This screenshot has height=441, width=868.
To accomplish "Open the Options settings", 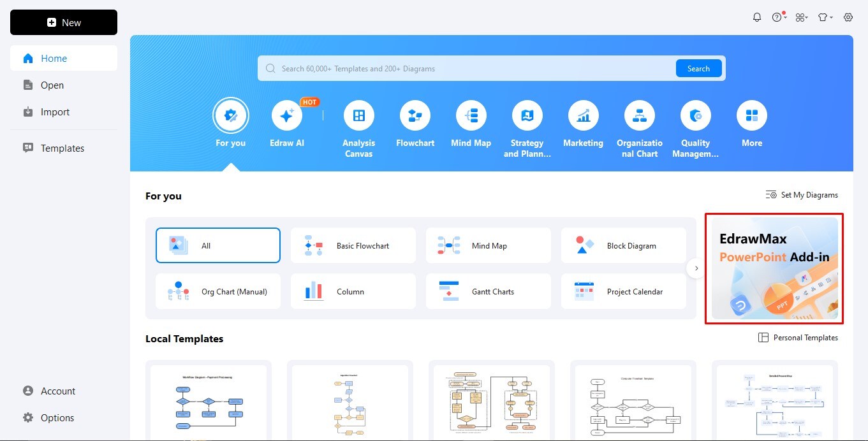I will point(64,417).
